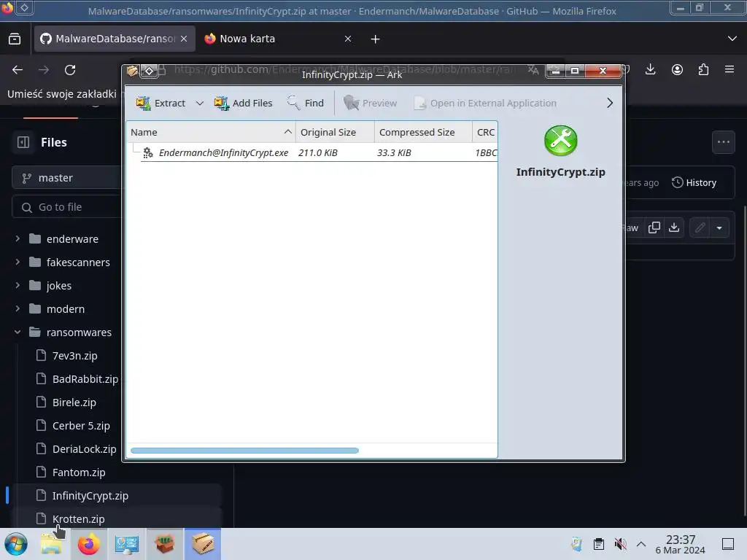
Task: Close the Nowa karta tab
Action: click(x=348, y=39)
